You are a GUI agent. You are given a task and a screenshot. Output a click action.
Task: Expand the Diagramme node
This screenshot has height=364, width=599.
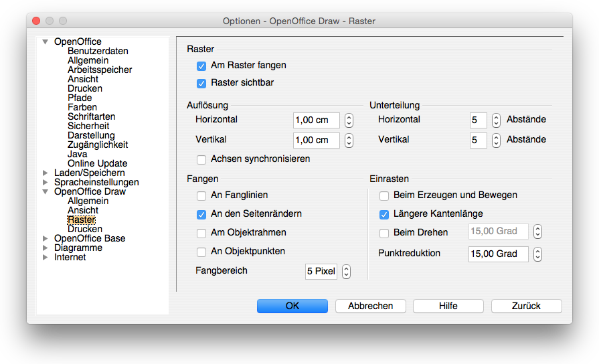click(46, 248)
